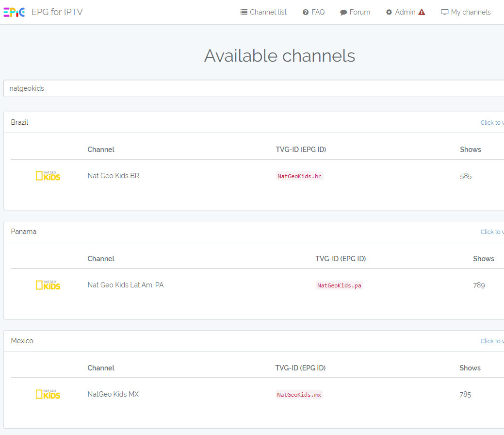This screenshot has height=435, width=504.
Task: Click the NatGeo Kids MX logo
Action: tap(48, 394)
